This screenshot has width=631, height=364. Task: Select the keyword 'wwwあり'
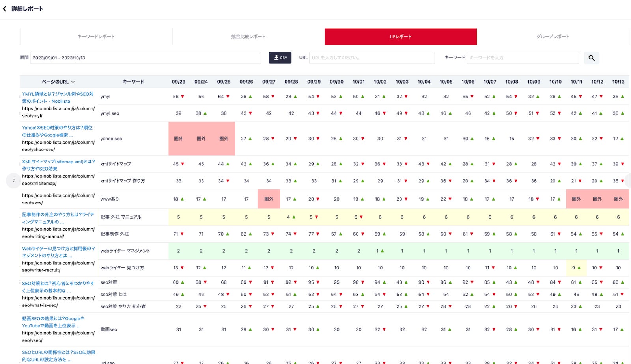tap(110, 199)
